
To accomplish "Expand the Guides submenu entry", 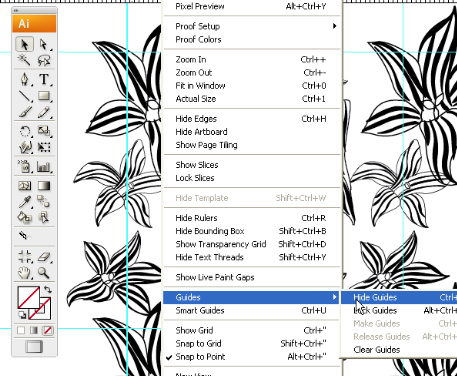I will pos(252,297).
